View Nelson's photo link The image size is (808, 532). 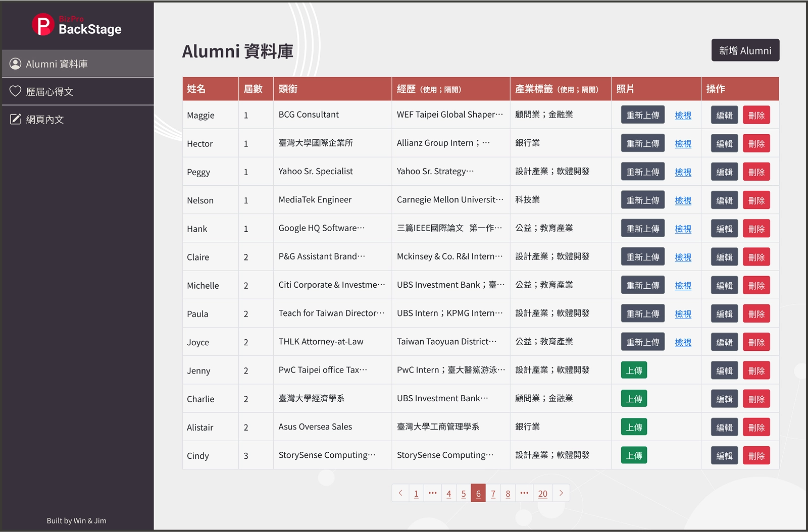coord(683,200)
